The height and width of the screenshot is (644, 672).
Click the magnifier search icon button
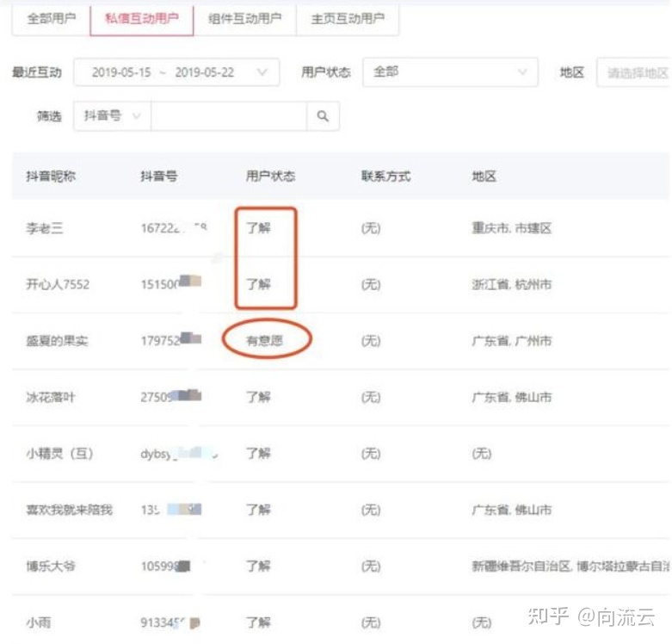pyautogui.click(x=323, y=116)
